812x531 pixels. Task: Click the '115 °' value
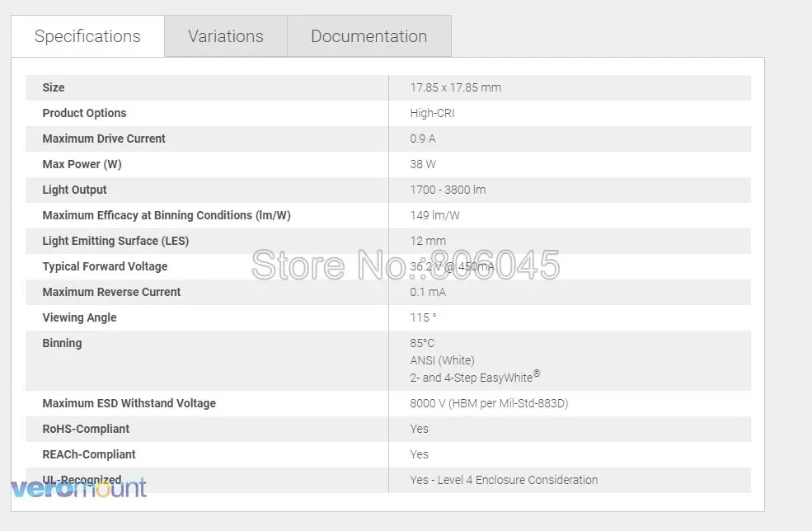[x=423, y=317]
